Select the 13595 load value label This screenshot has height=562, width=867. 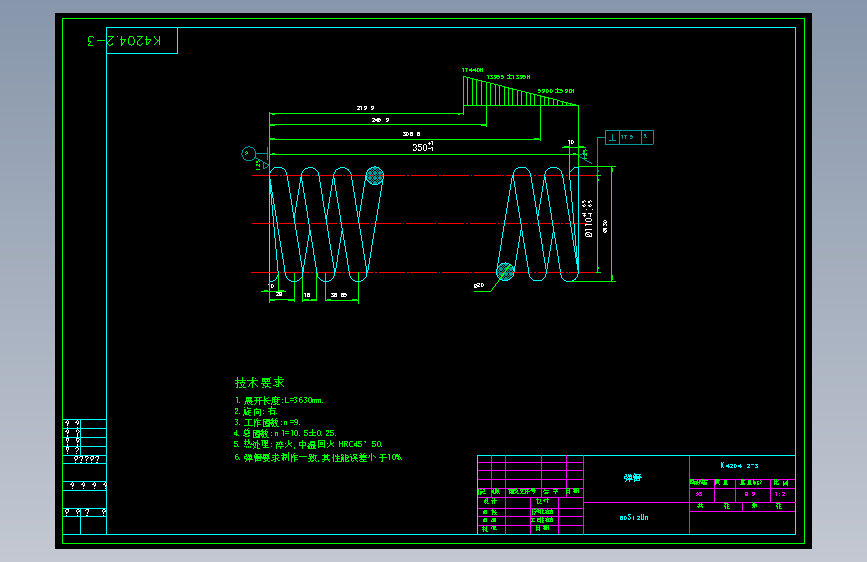pos(509,77)
